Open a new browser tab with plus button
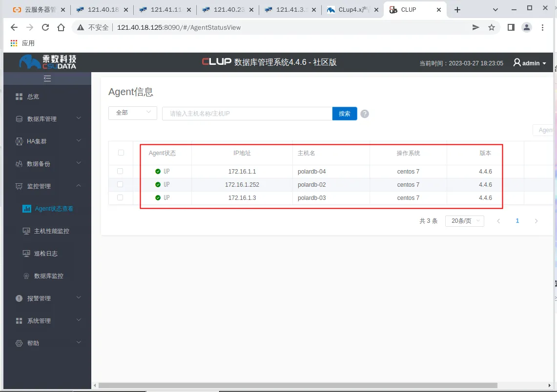 (457, 10)
